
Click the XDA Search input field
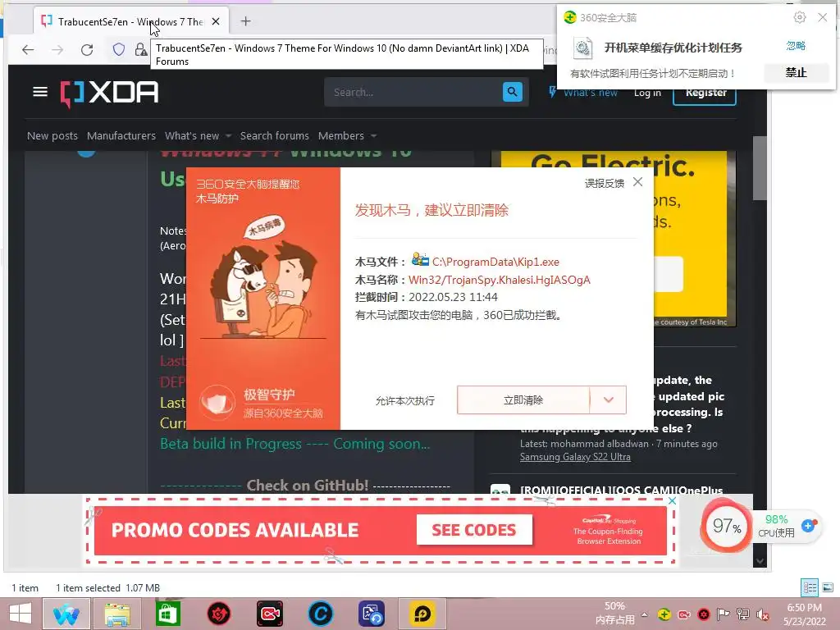tap(413, 92)
